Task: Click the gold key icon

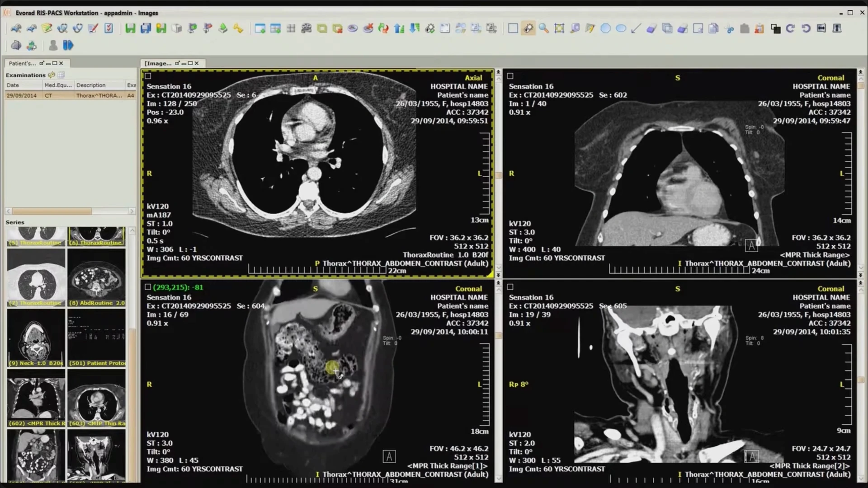Action: pos(238,28)
